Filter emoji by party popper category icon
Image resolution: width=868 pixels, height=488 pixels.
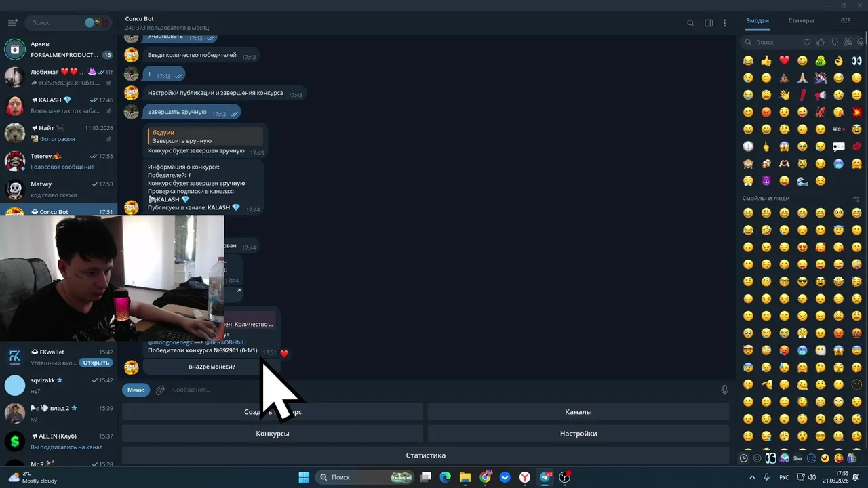(x=847, y=42)
